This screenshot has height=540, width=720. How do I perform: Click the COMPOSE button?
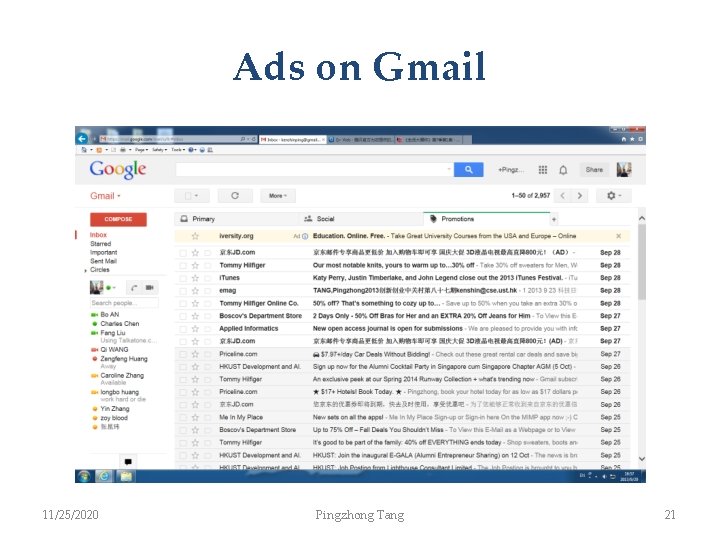click(118, 219)
